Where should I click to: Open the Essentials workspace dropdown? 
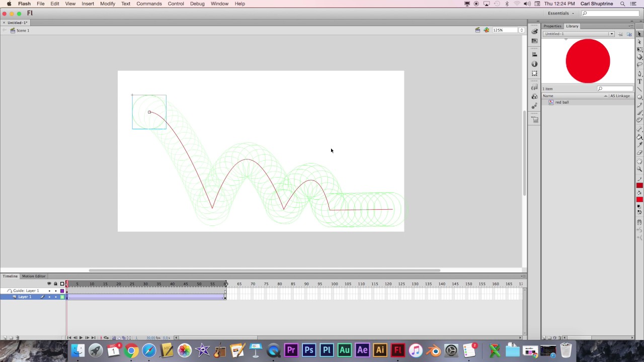point(561,13)
